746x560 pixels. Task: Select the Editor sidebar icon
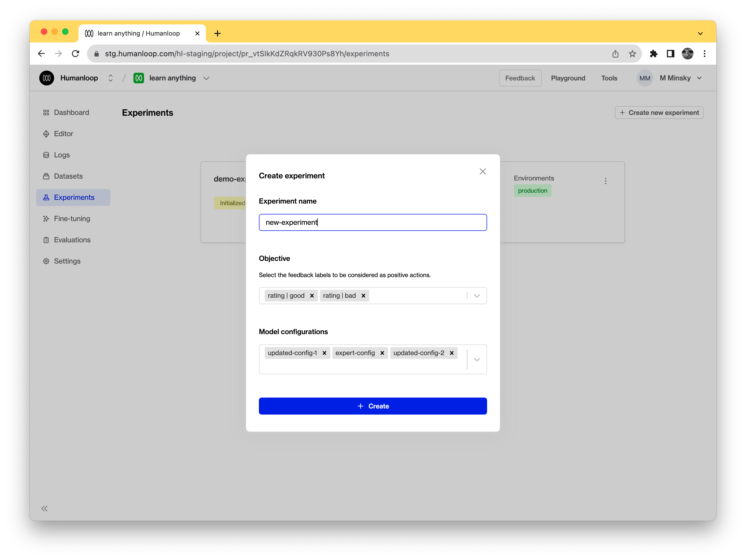click(46, 133)
